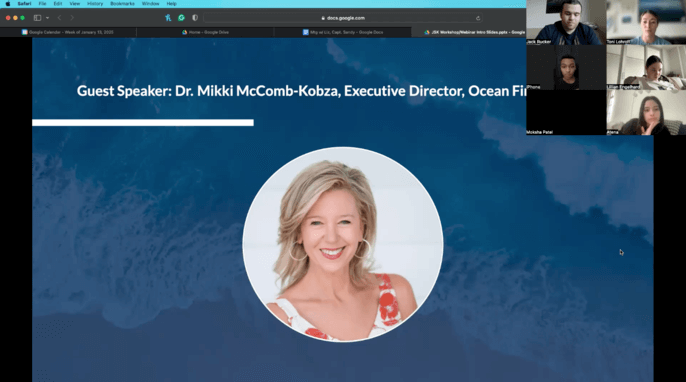This screenshot has height=382, width=686.
Task: Reload the page with refresh icon
Action: (x=478, y=18)
